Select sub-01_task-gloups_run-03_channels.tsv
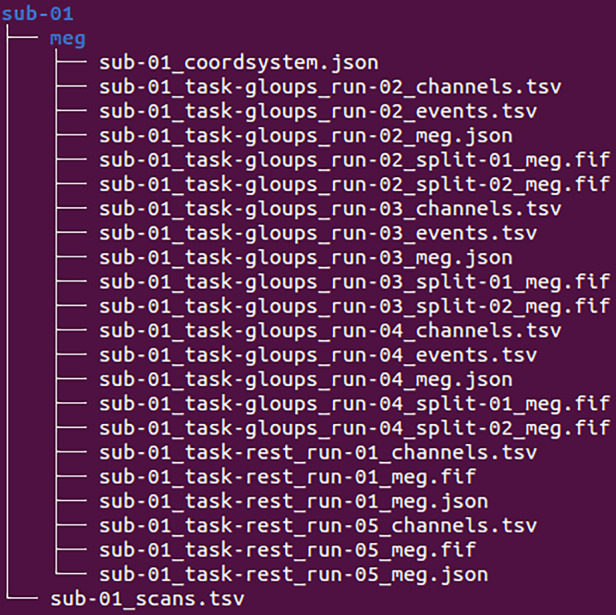The height and width of the screenshot is (615, 616). click(x=330, y=209)
